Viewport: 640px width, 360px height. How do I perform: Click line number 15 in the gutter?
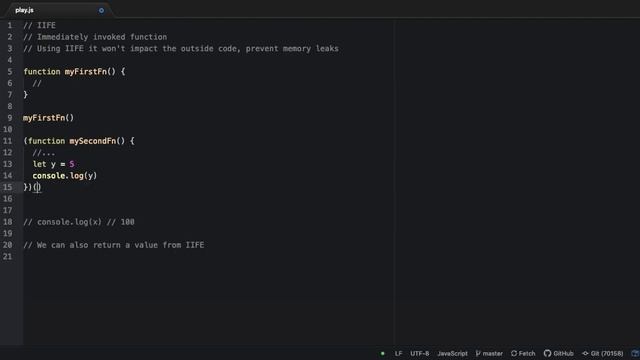point(8,187)
